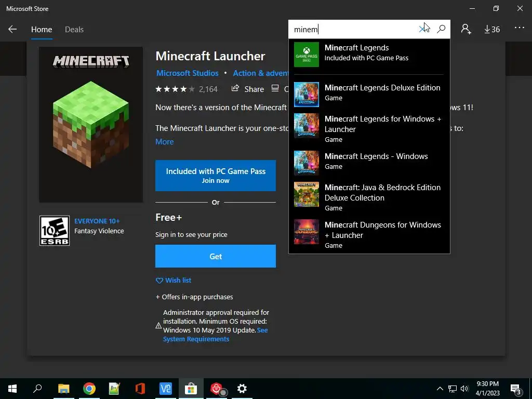Open Settings gear in the taskbar
Viewport: 532px width, 399px height.
pos(242,389)
